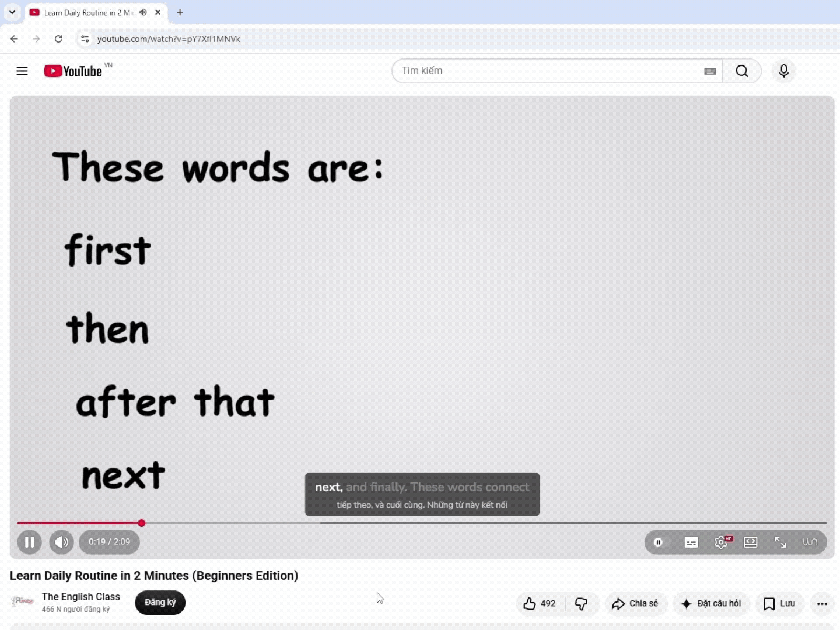Open the YouTube hamburger guide menu
This screenshot has height=630, width=840.
pos(22,71)
